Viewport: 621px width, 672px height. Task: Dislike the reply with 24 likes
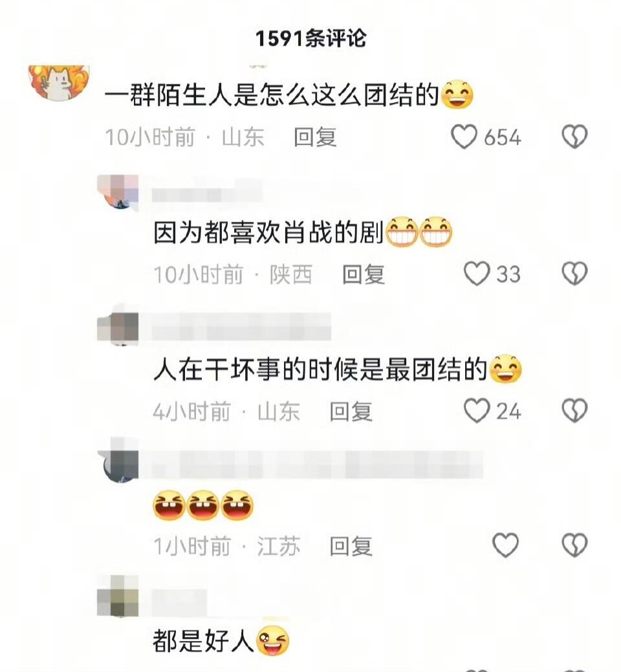click(574, 411)
